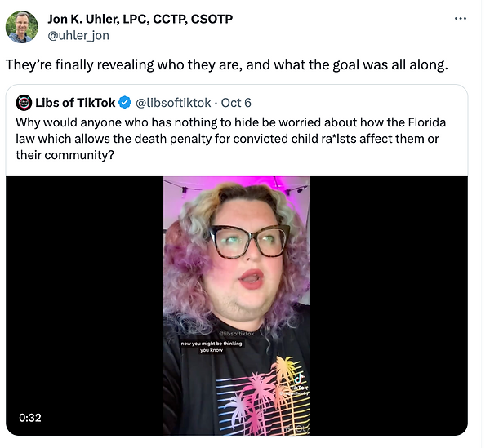
Task: Click the @libsoftiktok watermark in video
Action: click(x=237, y=334)
